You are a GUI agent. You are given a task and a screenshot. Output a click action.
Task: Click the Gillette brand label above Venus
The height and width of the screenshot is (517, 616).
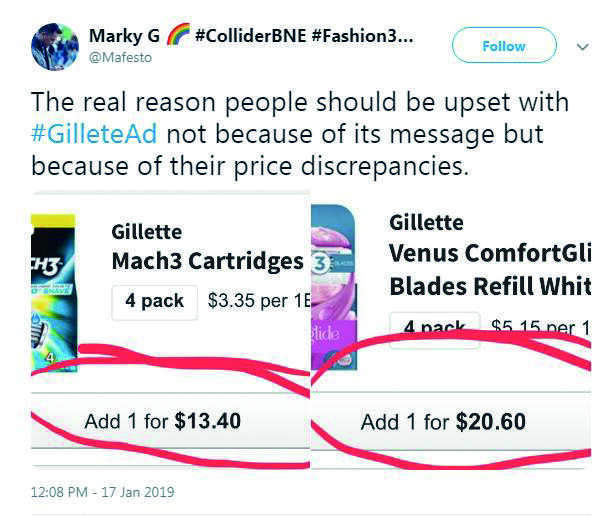tap(424, 221)
